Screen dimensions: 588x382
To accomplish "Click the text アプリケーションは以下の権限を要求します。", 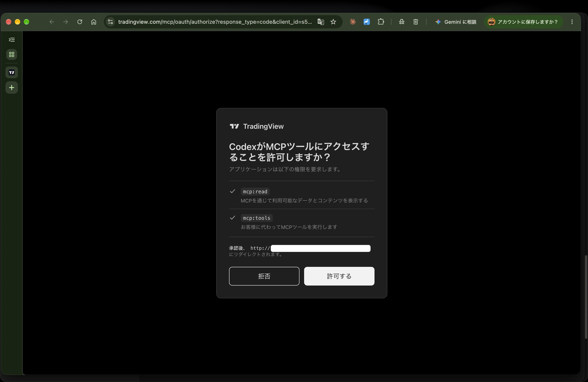I will tap(285, 169).
